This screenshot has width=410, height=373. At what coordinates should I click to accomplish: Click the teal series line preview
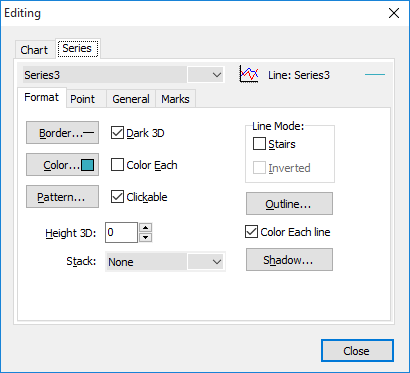(375, 74)
